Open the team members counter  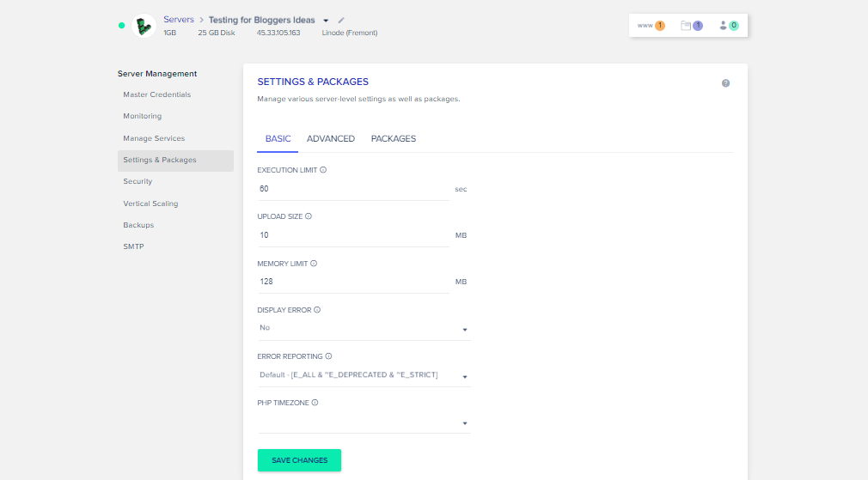tap(729, 26)
